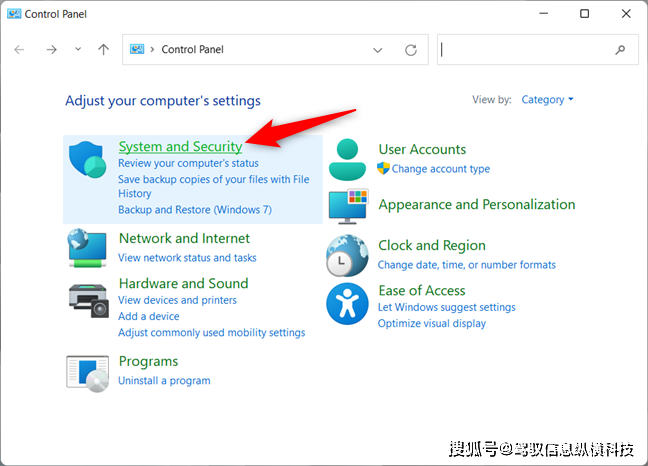
Task: Maximize the Control Panel window
Action: tap(584, 14)
